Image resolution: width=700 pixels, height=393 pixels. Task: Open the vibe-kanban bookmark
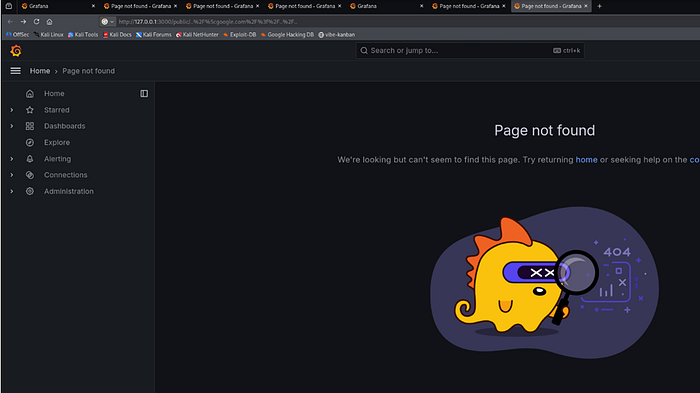coord(337,34)
